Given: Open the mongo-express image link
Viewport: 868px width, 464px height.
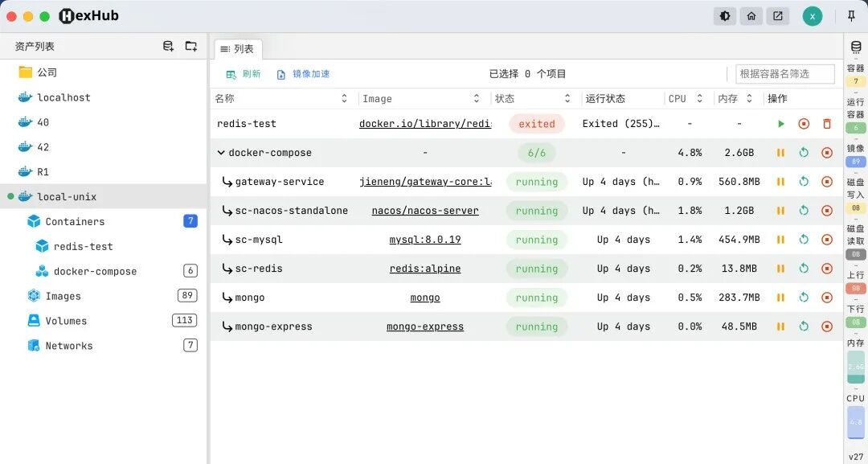Looking at the screenshot, I should click(x=425, y=326).
